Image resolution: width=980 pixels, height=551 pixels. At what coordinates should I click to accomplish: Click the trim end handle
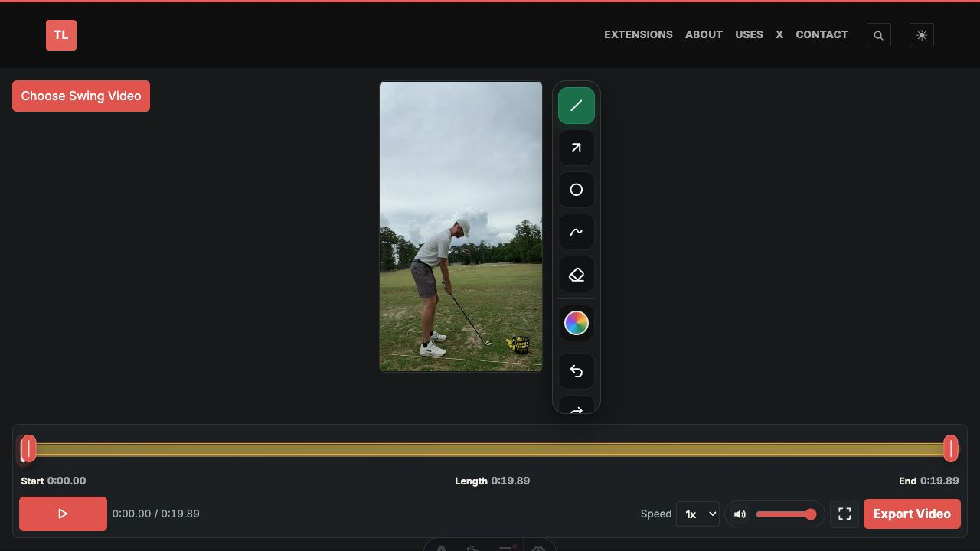[951, 449]
